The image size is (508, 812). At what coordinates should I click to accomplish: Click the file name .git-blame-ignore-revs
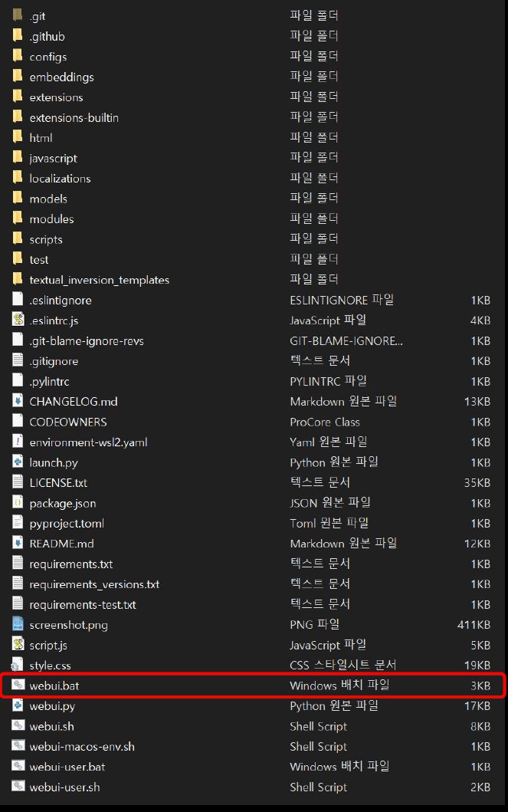[87, 340]
